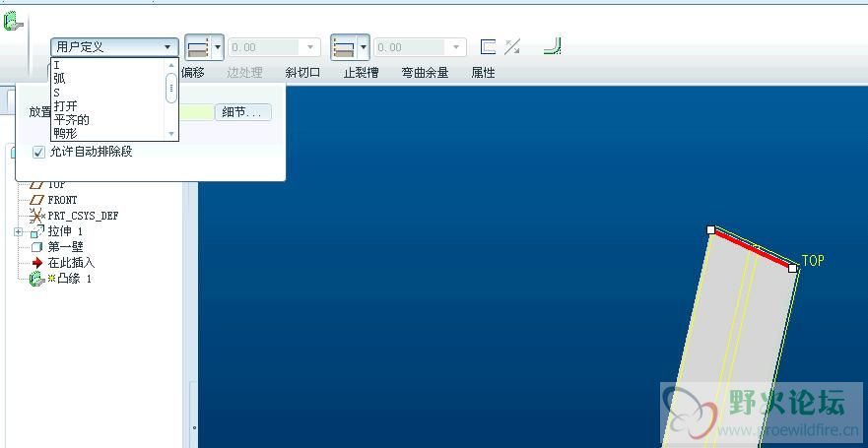Click the red highlighted edge of the part
The image size is (868, 448).
click(x=752, y=249)
